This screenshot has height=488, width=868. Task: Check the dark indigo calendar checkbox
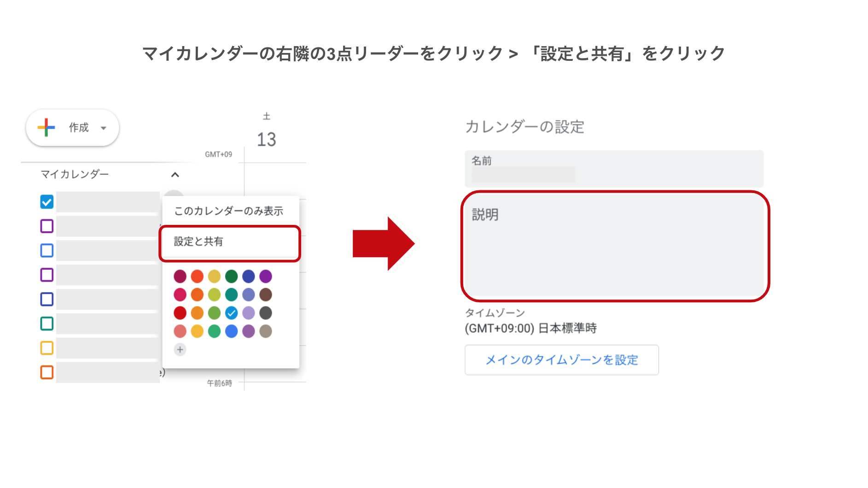[x=47, y=300]
